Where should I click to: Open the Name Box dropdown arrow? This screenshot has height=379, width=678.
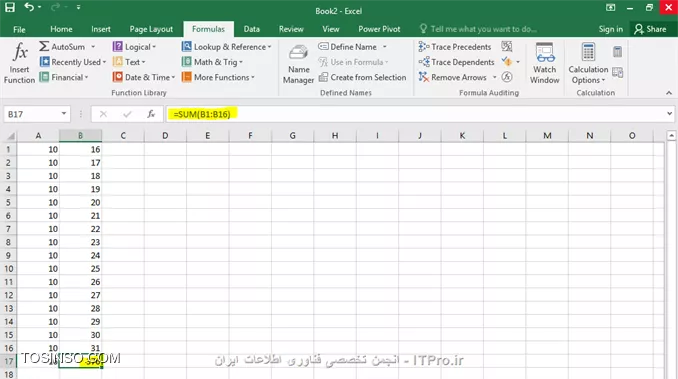pyautogui.click(x=64, y=114)
